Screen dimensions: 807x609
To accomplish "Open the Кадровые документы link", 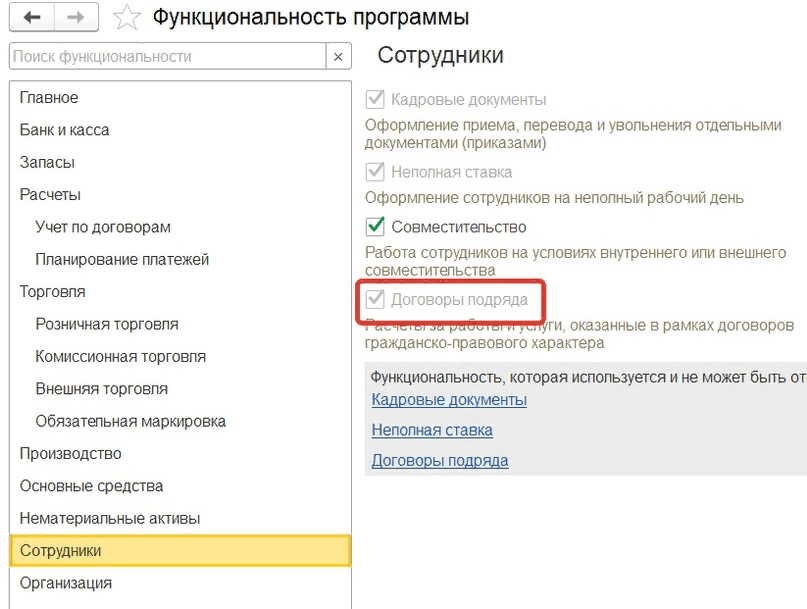I will [x=449, y=400].
